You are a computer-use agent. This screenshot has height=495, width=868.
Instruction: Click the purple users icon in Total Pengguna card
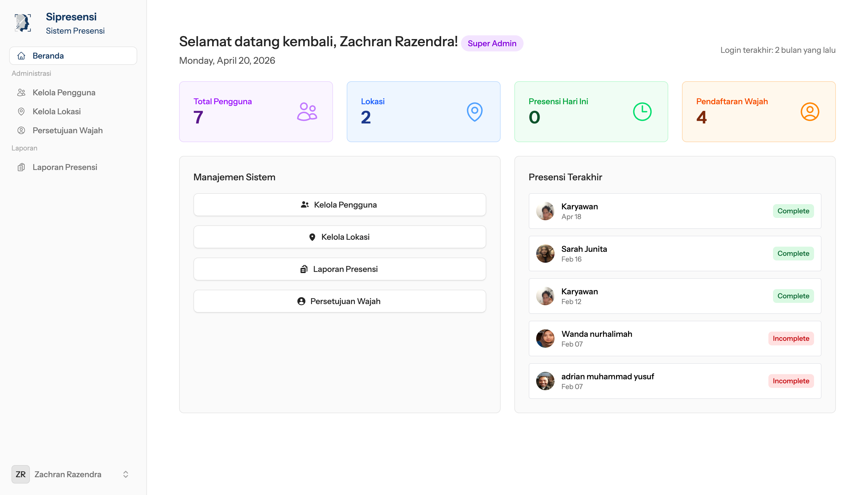(x=307, y=111)
